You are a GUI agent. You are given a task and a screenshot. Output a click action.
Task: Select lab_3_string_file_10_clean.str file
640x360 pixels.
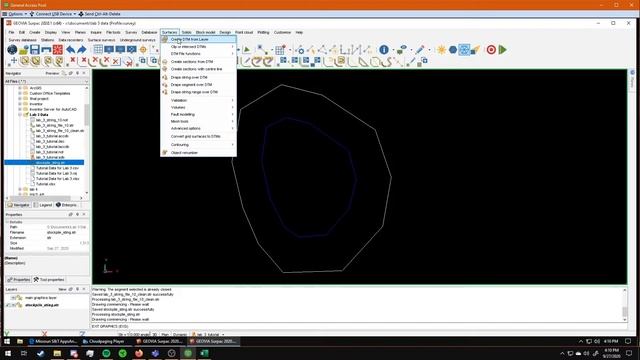coord(60,131)
